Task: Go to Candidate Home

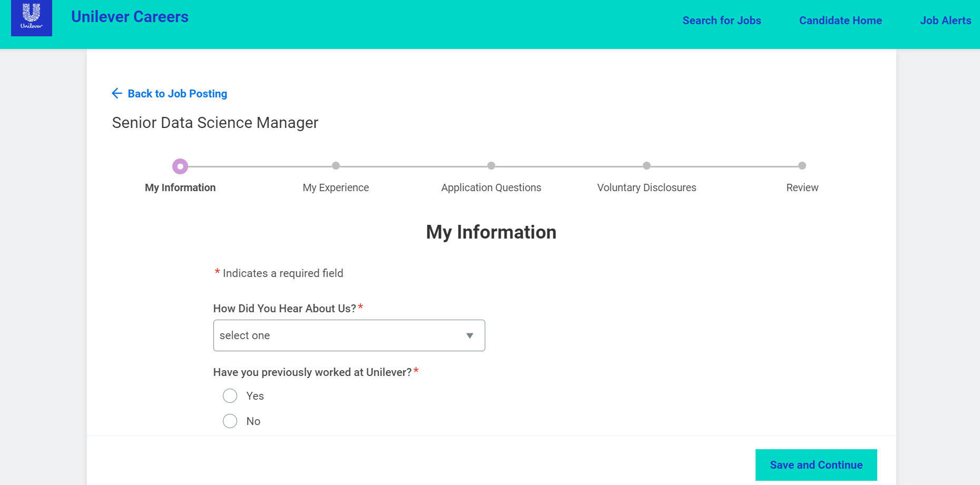Action: coord(840,21)
